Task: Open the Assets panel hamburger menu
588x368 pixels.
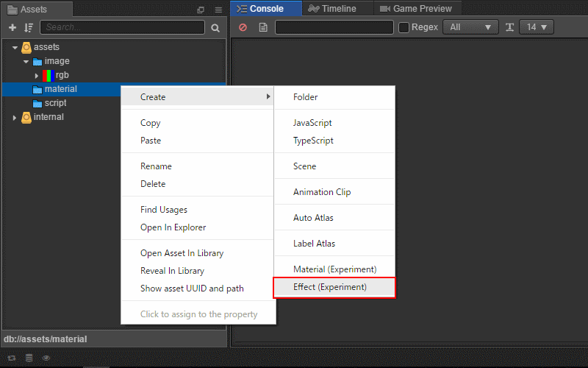Action: (x=218, y=10)
